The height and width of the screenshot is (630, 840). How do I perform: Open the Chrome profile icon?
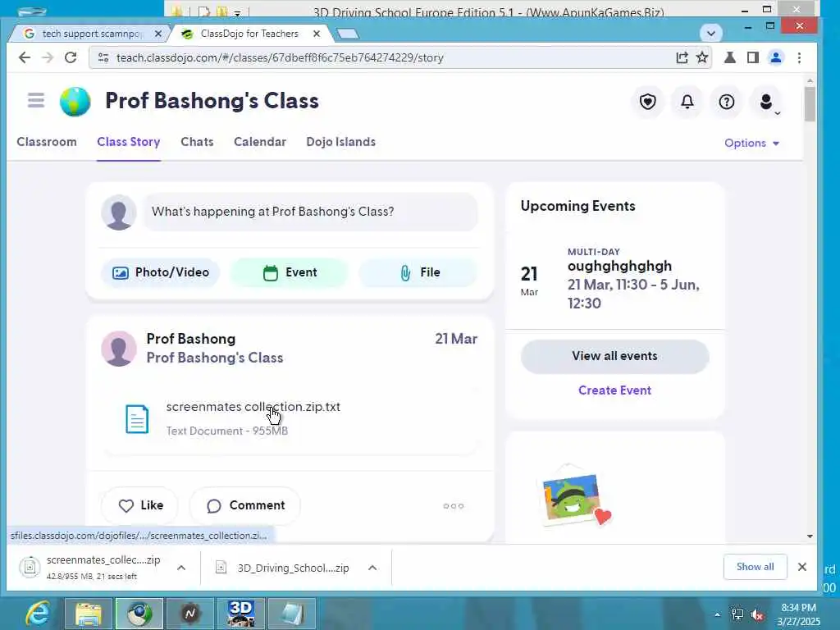click(776, 57)
